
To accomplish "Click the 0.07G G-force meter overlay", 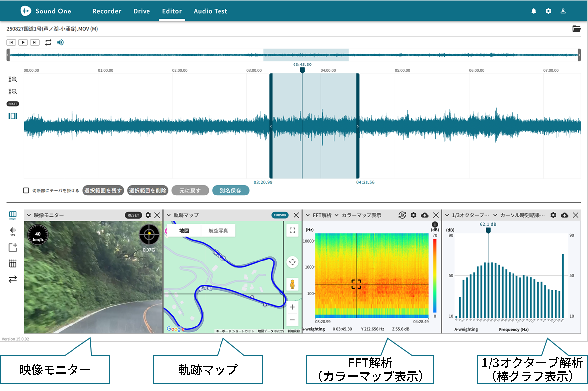I will (149, 234).
